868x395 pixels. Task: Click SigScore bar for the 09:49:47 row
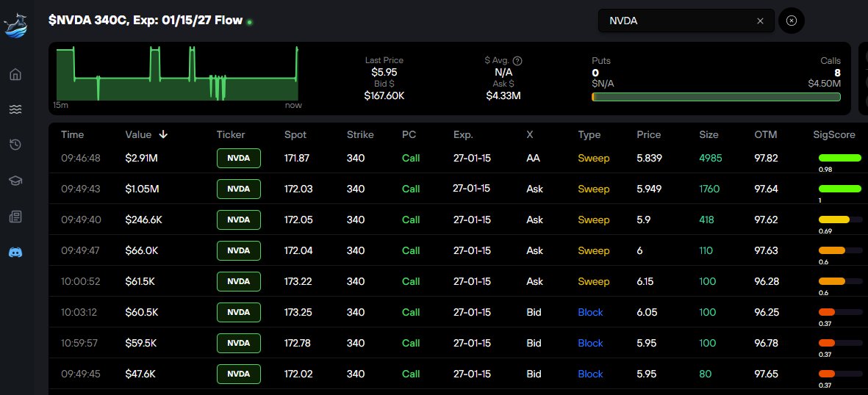tap(840, 250)
